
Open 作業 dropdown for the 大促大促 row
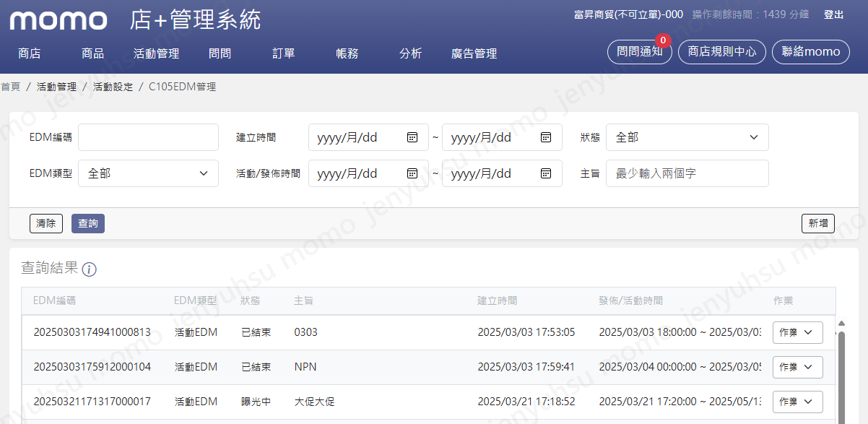(797, 402)
